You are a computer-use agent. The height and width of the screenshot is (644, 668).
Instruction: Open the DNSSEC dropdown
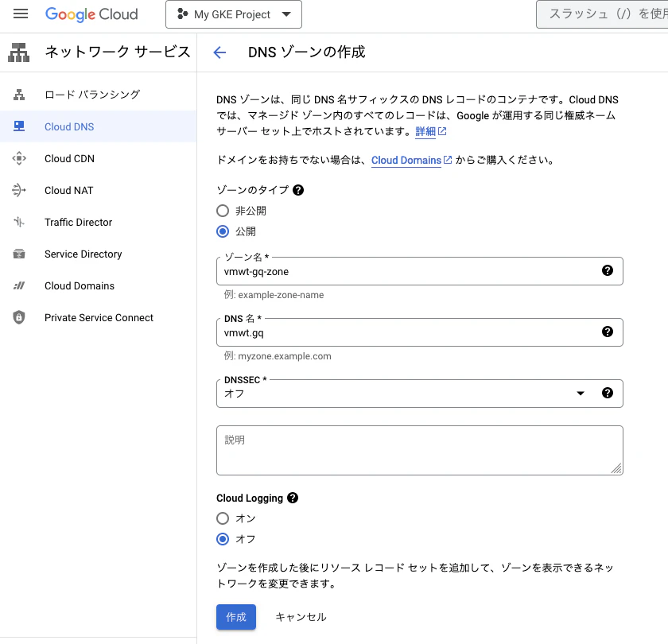(581, 393)
